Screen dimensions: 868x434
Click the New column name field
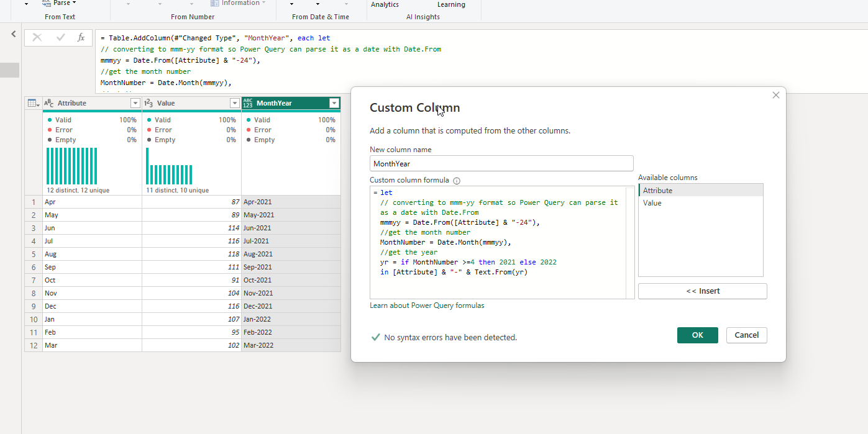pyautogui.click(x=501, y=163)
